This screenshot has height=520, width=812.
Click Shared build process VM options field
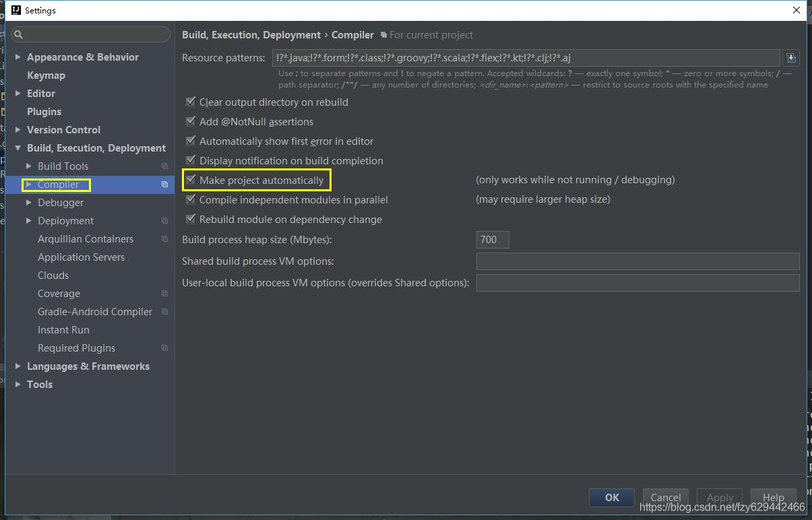[x=637, y=261]
